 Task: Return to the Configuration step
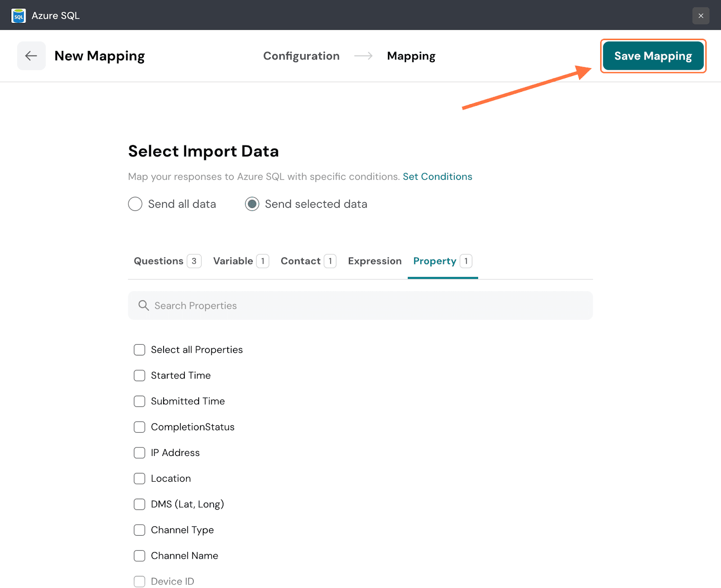pyautogui.click(x=301, y=56)
